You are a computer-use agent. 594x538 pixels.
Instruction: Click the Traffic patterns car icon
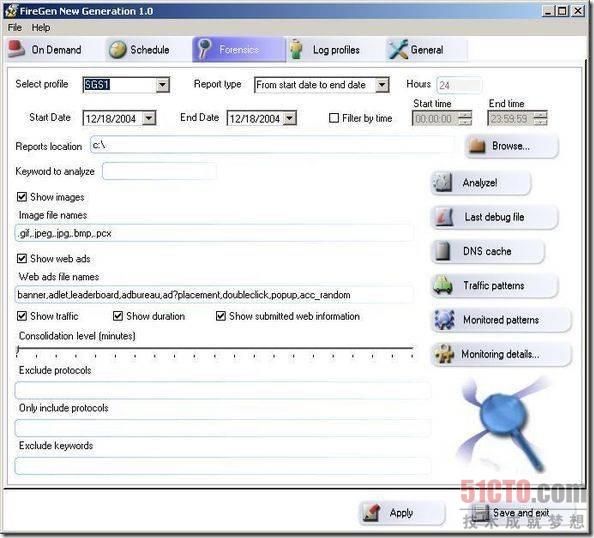click(443, 285)
